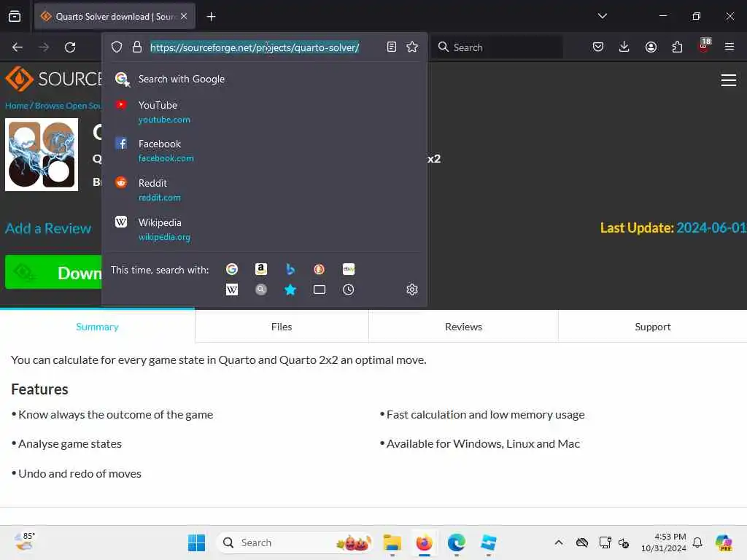View site security lock icon

pyautogui.click(x=137, y=47)
